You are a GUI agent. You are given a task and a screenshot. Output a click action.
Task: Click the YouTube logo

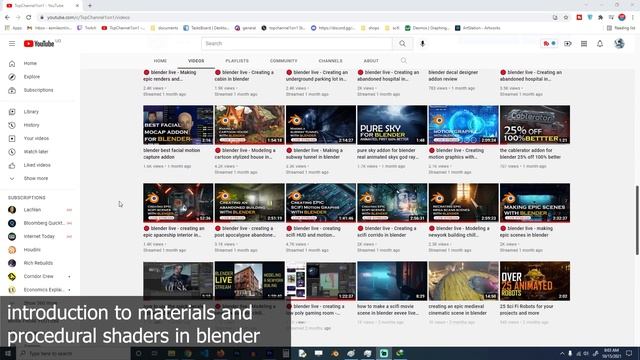pyautogui.click(x=39, y=44)
